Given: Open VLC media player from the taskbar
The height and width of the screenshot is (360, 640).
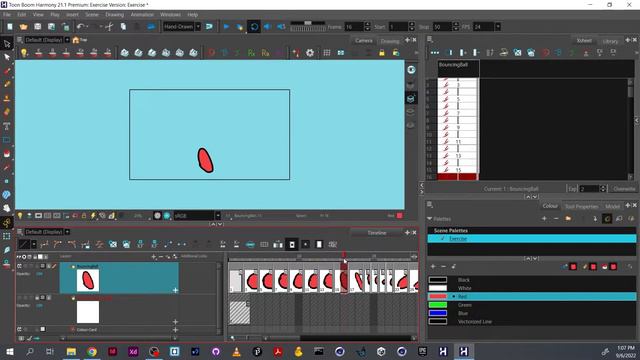Looking at the screenshot, I should 236,351.
